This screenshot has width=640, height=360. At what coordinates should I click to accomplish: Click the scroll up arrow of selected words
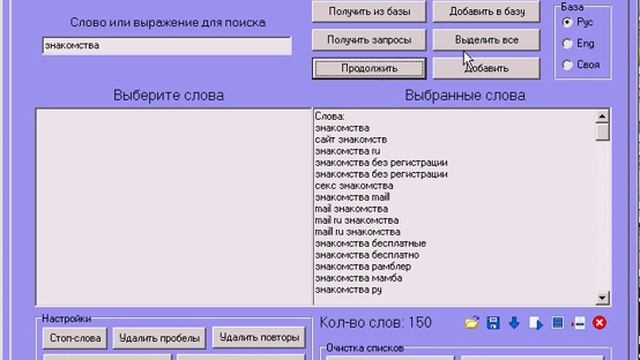pos(602,116)
